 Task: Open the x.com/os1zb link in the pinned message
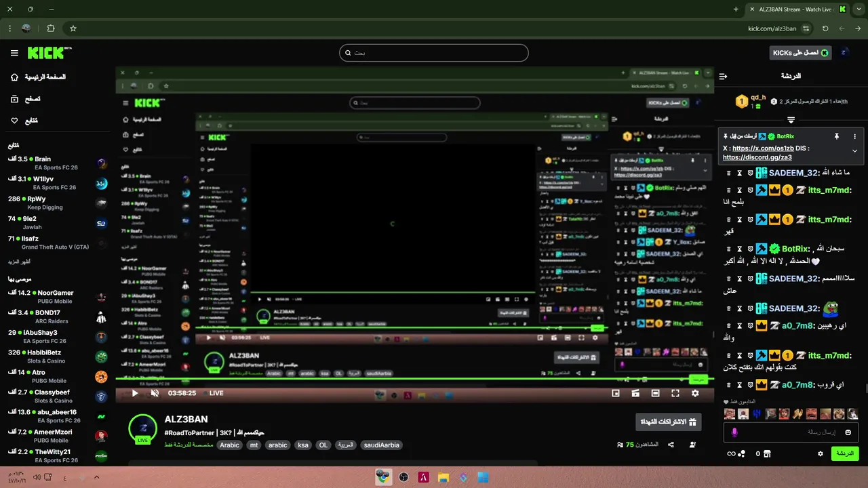click(x=763, y=148)
